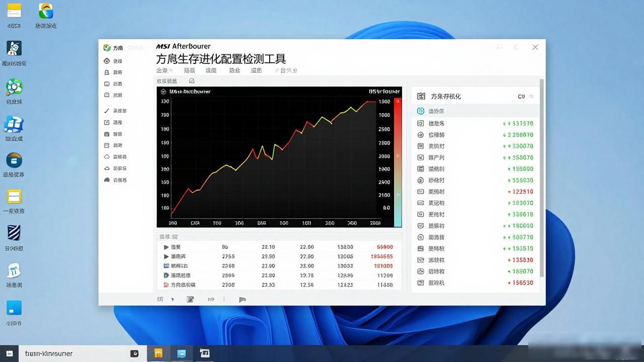The image size is (644, 362).
Task: Click the blue icon in the 2380 table row
Action: pyautogui.click(x=167, y=265)
